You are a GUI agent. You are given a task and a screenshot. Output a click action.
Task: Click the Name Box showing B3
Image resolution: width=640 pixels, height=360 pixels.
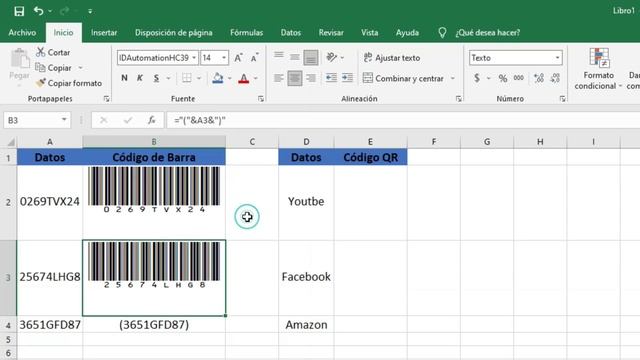[36, 120]
